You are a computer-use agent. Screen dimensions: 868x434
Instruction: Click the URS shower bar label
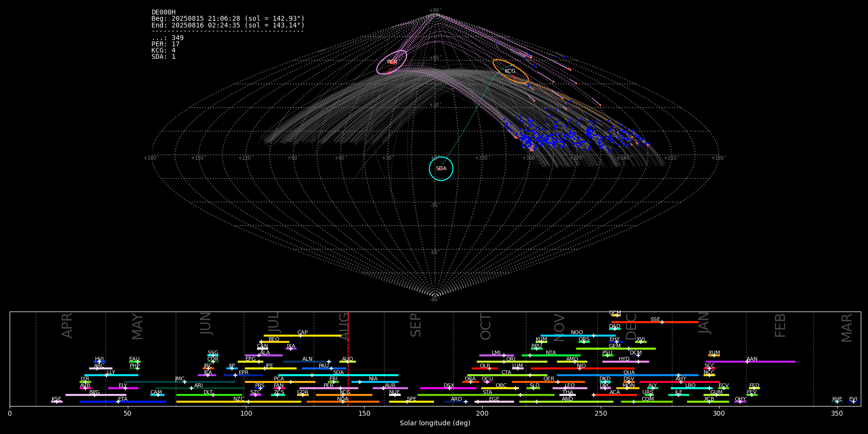pyautogui.click(x=648, y=392)
